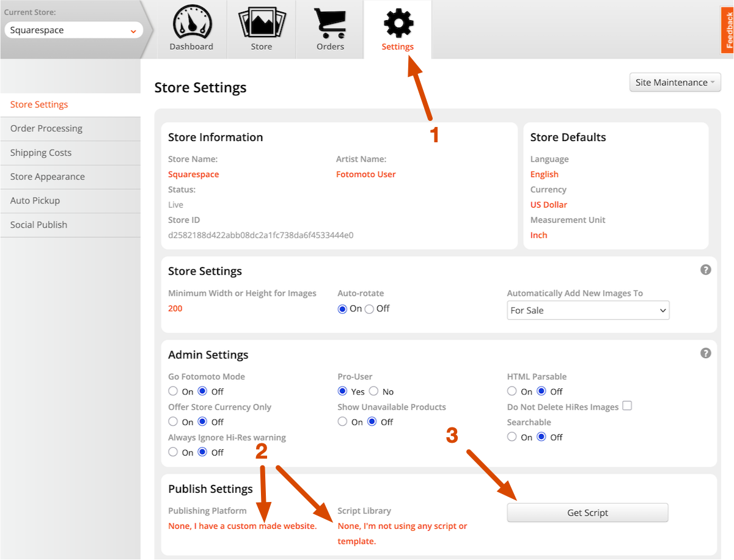
Task: Open Shipping Costs in the sidebar
Action: pyautogui.click(x=70, y=153)
